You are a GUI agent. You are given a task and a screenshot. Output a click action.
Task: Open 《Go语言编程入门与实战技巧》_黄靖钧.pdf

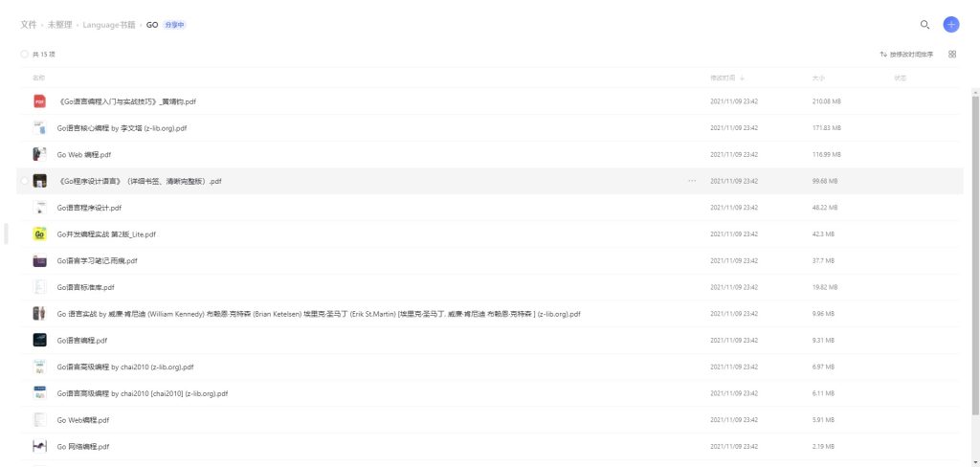[x=126, y=101]
